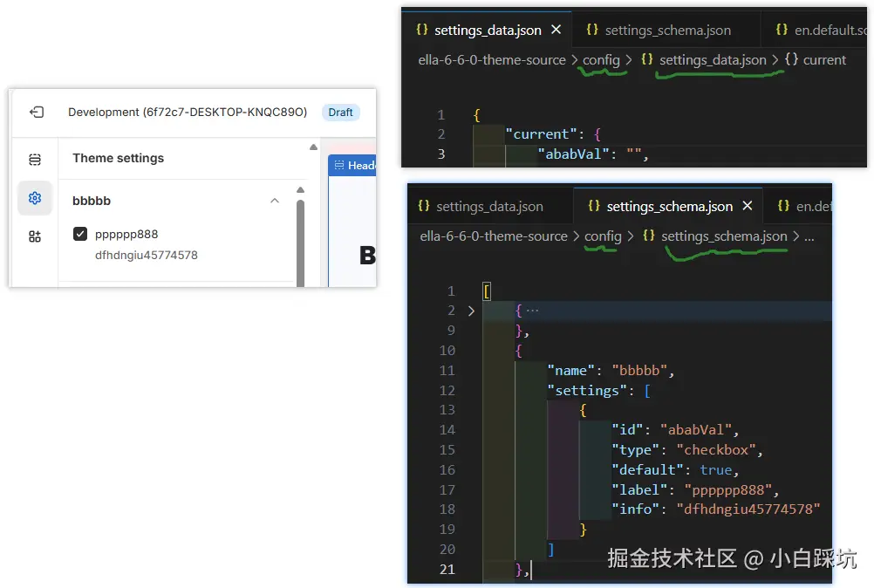Click the Draft status badge

tap(341, 112)
